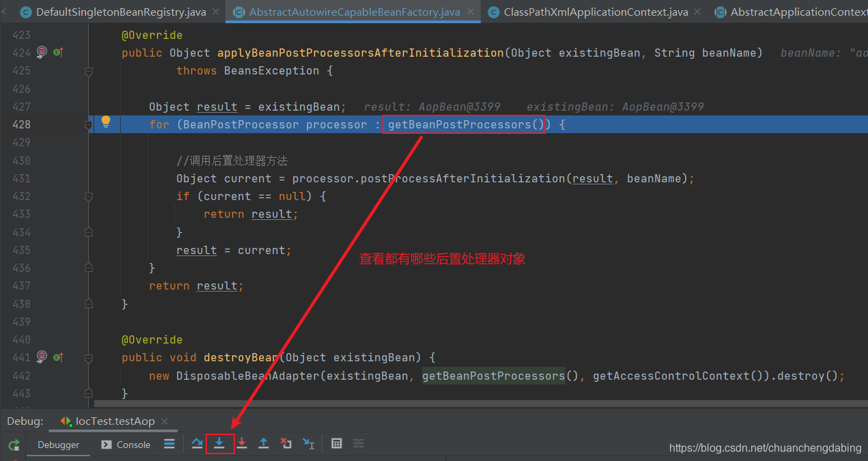868x461 pixels.
Task: Click the Chinese comment on line 430
Action: (x=232, y=160)
